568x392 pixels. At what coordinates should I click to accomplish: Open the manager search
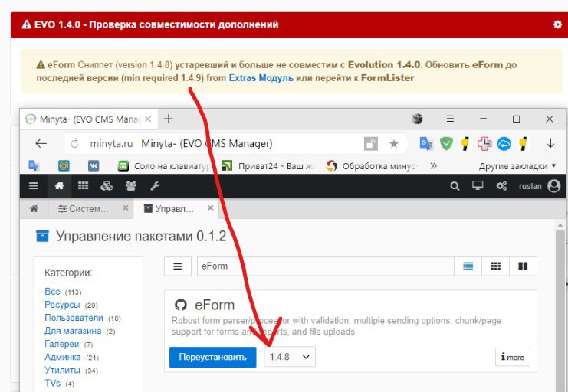pos(455,186)
